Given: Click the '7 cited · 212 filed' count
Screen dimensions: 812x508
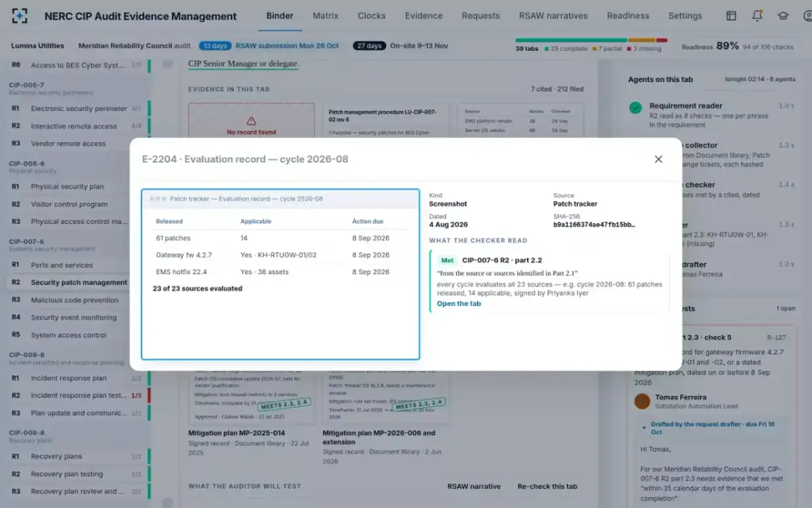Looking at the screenshot, I should click(557, 89).
